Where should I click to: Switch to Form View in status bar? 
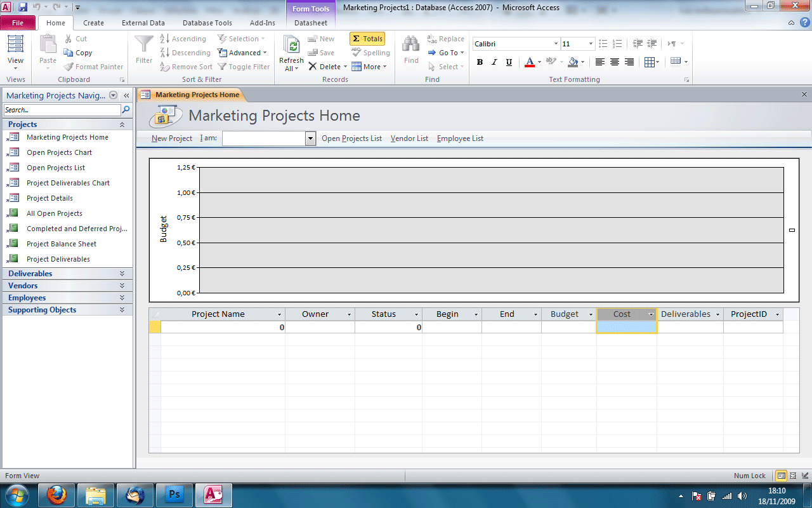[782, 476]
